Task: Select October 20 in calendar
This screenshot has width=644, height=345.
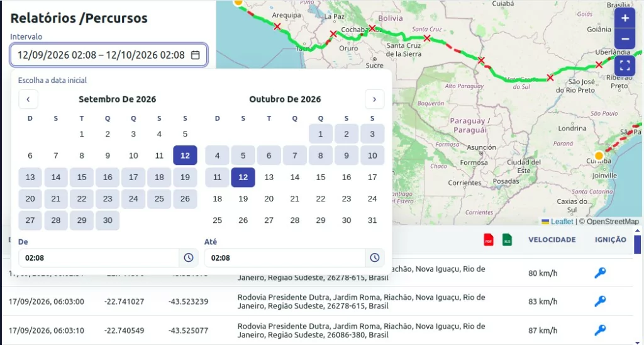Action: click(x=269, y=199)
